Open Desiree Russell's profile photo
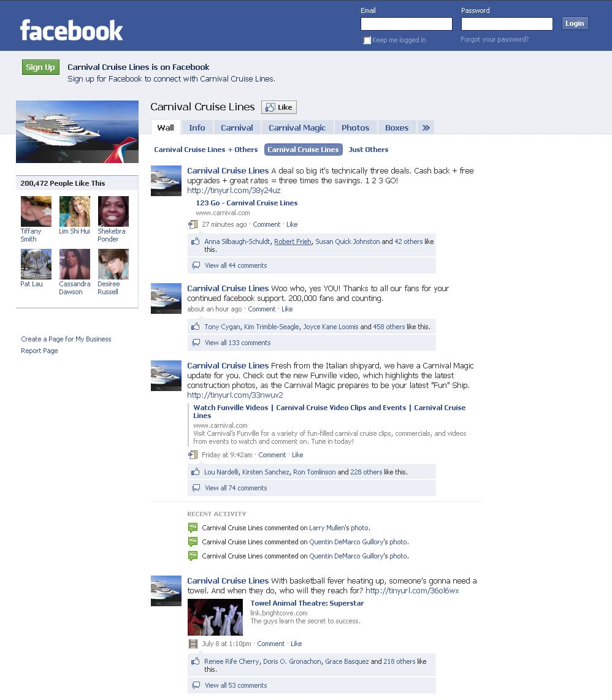The height and width of the screenshot is (700, 612). pos(113,264)
